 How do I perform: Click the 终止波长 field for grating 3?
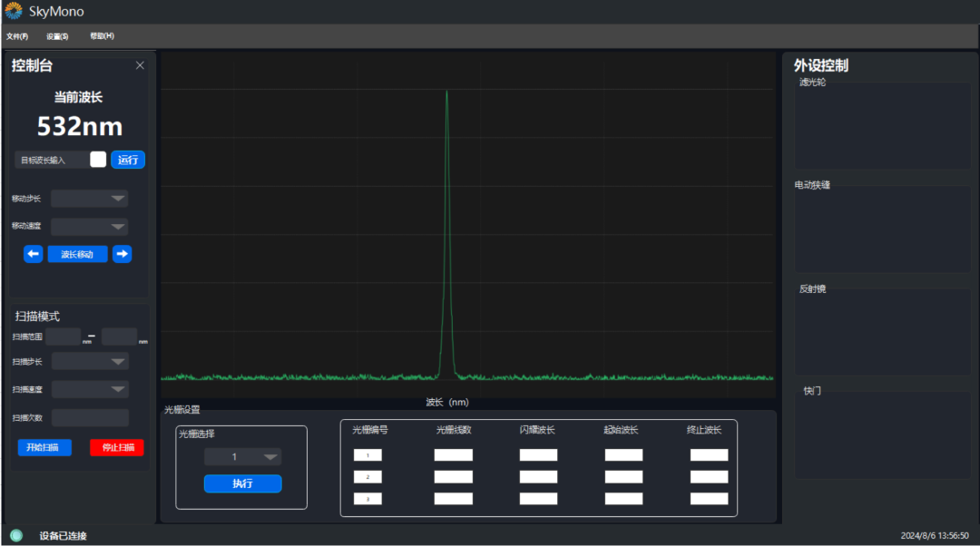709,499
